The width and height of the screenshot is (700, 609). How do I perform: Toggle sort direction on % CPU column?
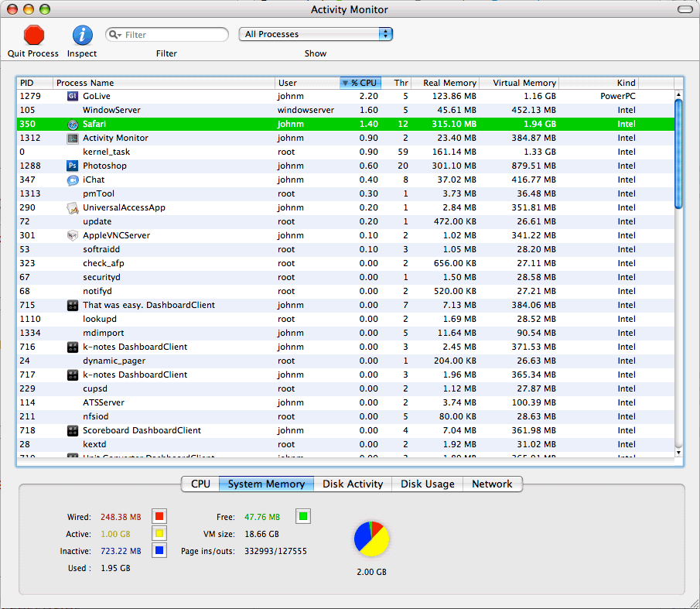[360, 83]
